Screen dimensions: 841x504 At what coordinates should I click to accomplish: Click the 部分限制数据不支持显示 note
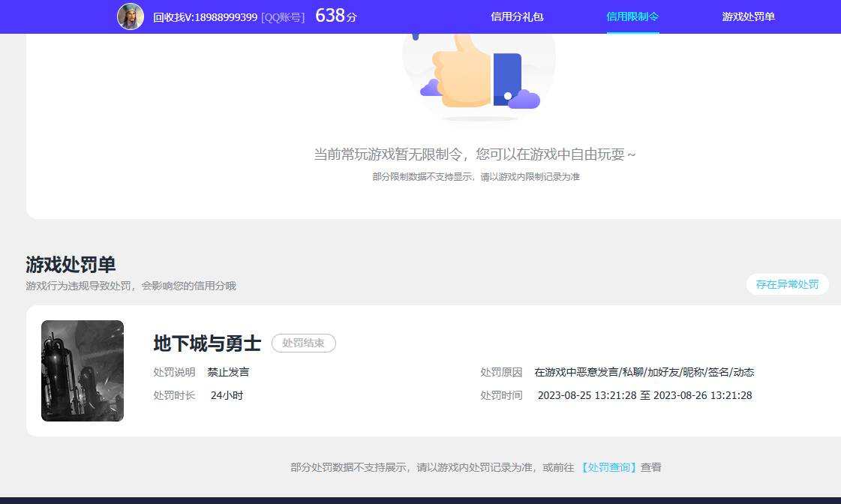[x=476, y=176]
